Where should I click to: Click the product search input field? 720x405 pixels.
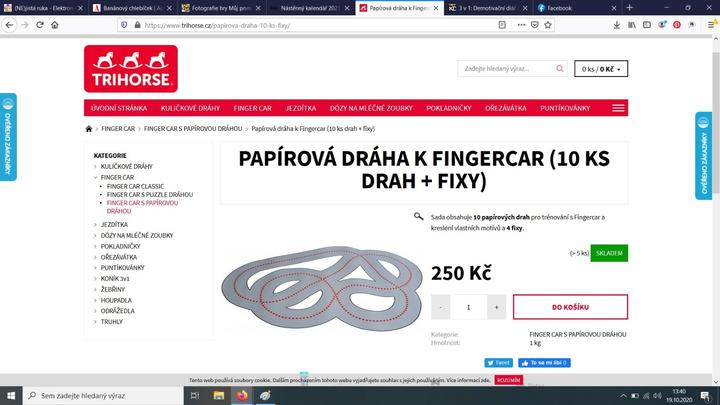pos(505,69)
